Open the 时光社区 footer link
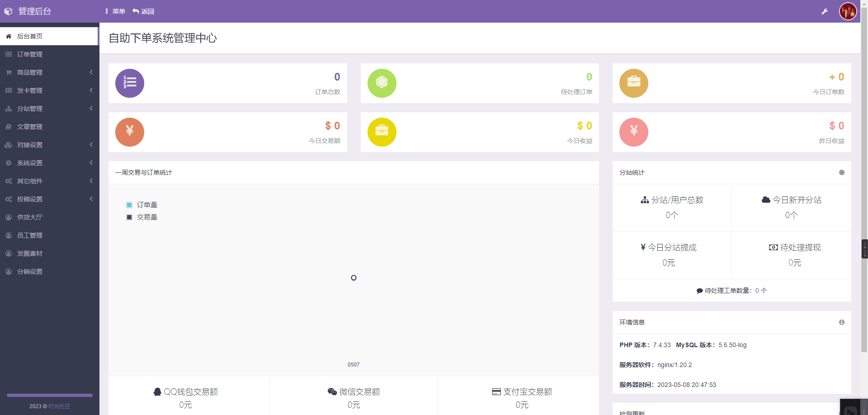Viewport: 868px width, 415px height. (59, 406)
